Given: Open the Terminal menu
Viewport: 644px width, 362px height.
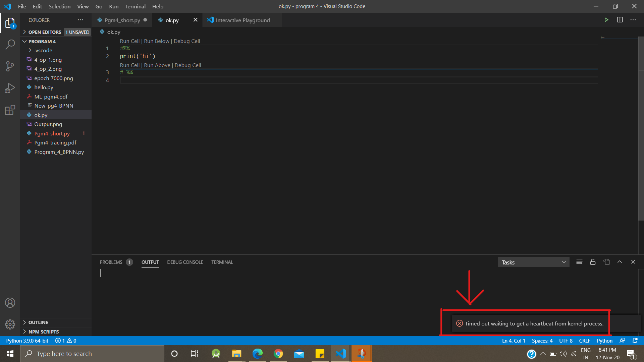Looking at the screenshot, I should click(x=135, y=6).
